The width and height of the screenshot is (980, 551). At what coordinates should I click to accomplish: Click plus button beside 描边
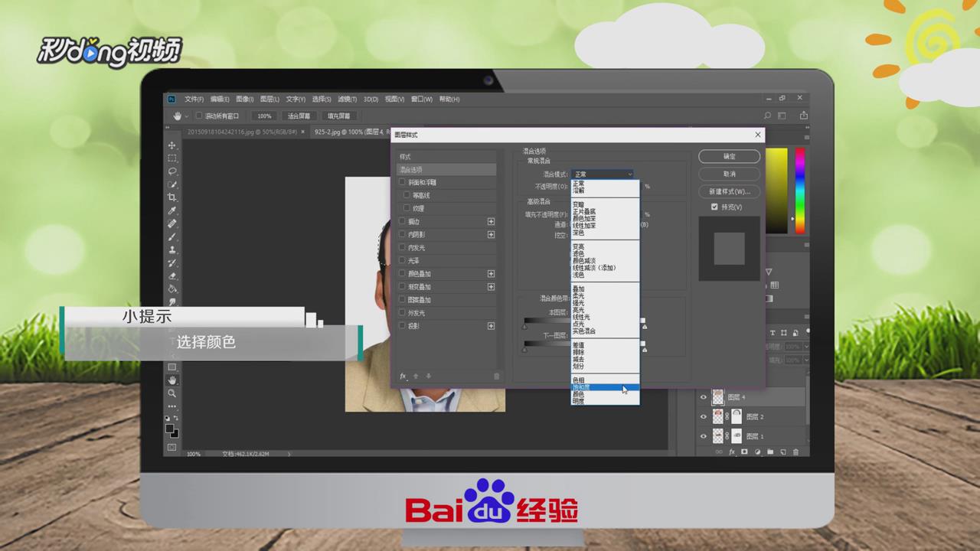(491, 221)
